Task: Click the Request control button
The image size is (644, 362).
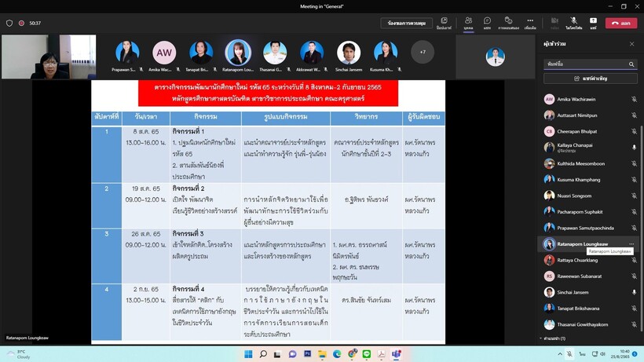Action: coord(406,23)
